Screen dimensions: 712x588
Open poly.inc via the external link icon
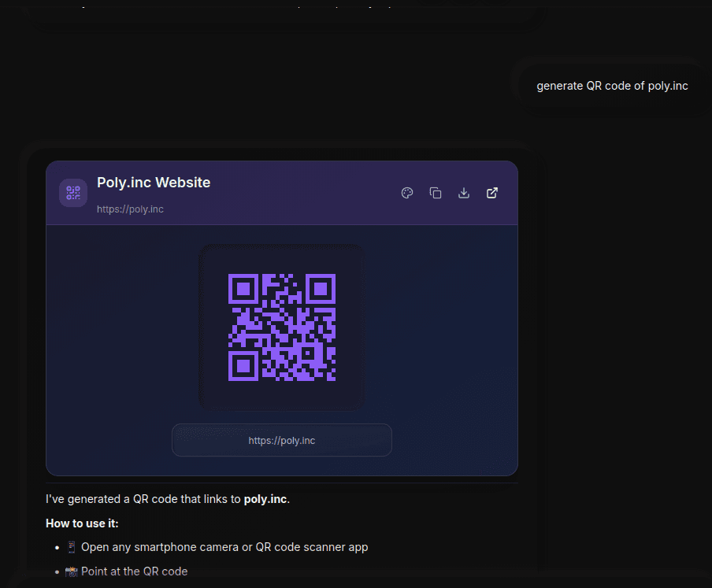click(492, 193)
